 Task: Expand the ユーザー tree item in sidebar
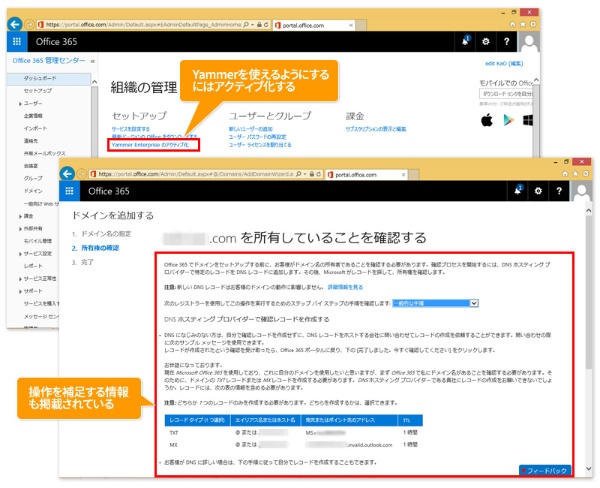click(19, 103)
